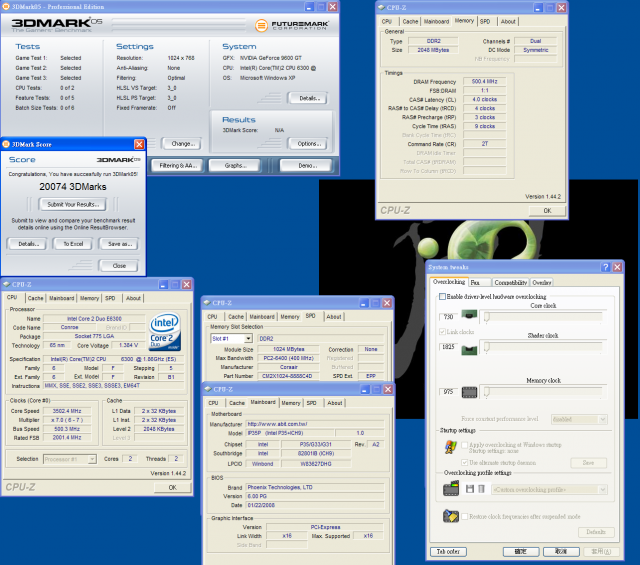
Task: Click the Core clock slider handle
Action: click(x=487, y=317)
